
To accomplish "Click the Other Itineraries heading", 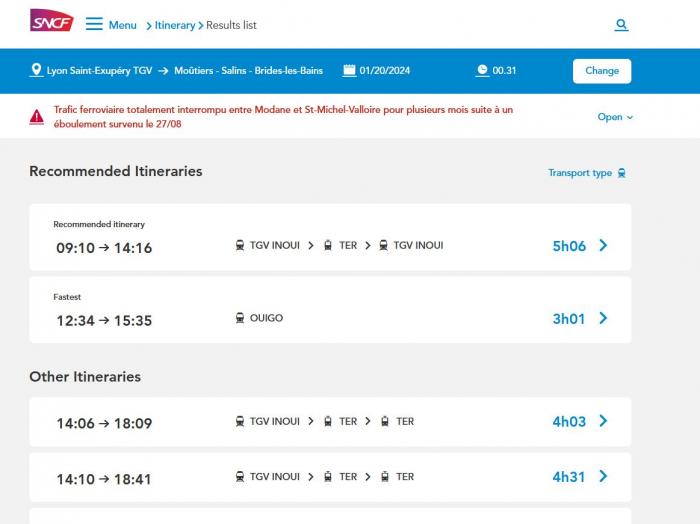I will [x=85, y=376].
